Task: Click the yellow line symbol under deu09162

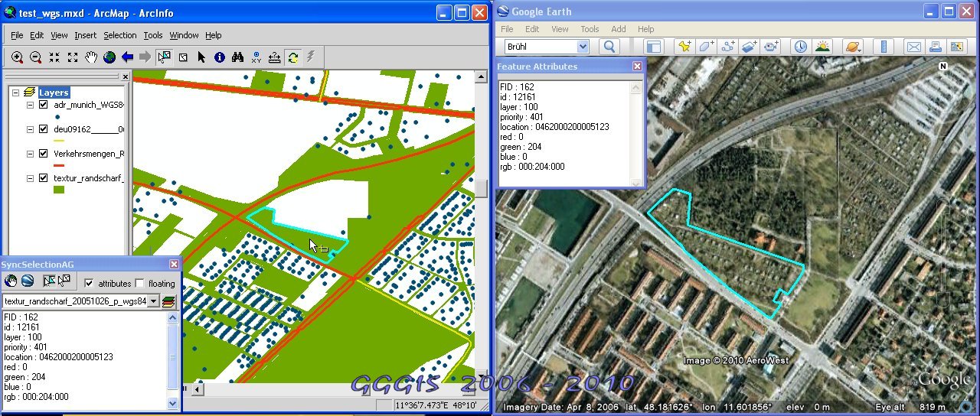Action: pos(58,141)
